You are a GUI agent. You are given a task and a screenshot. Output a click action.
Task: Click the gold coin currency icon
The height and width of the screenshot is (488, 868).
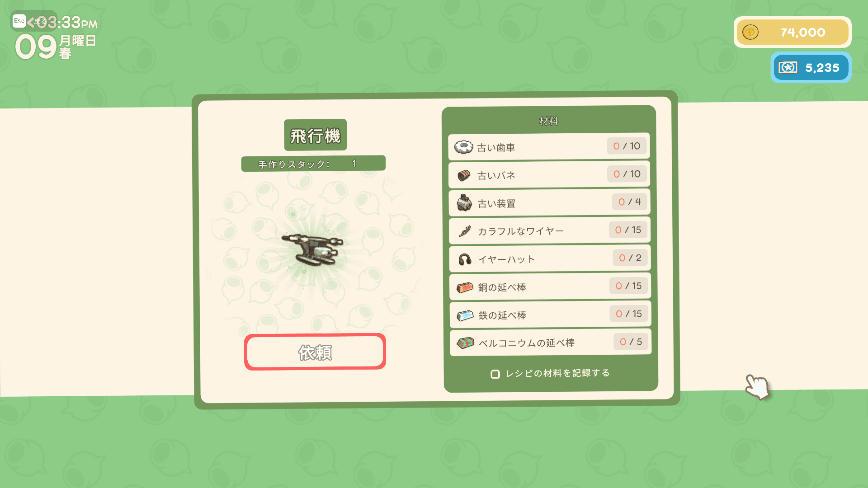click(750, 32)
